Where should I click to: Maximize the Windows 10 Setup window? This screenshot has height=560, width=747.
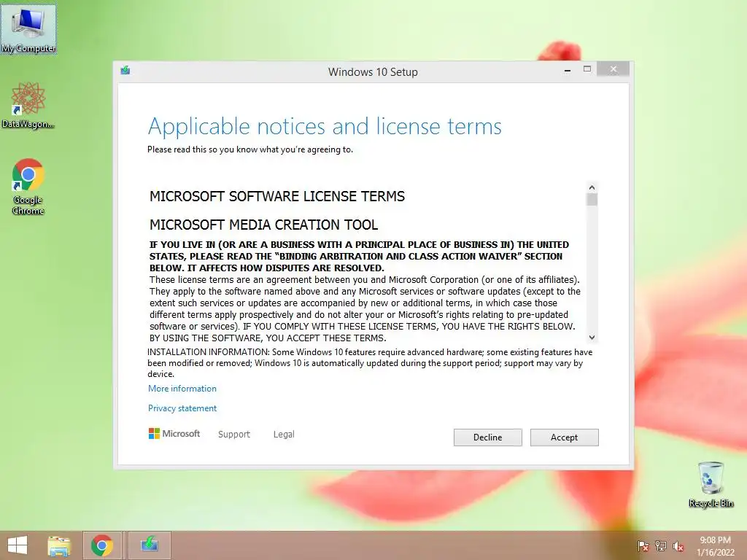587,69
